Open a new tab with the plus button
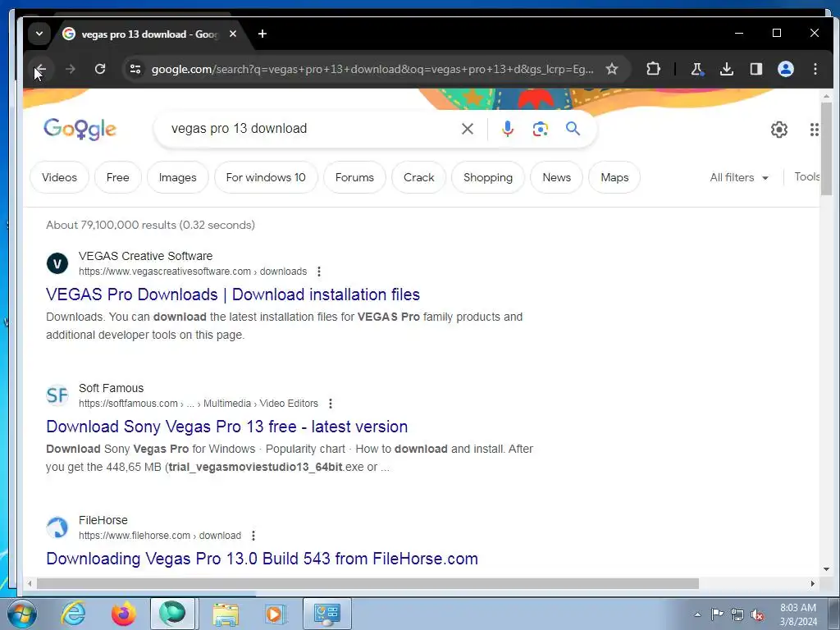 (262, 34)
